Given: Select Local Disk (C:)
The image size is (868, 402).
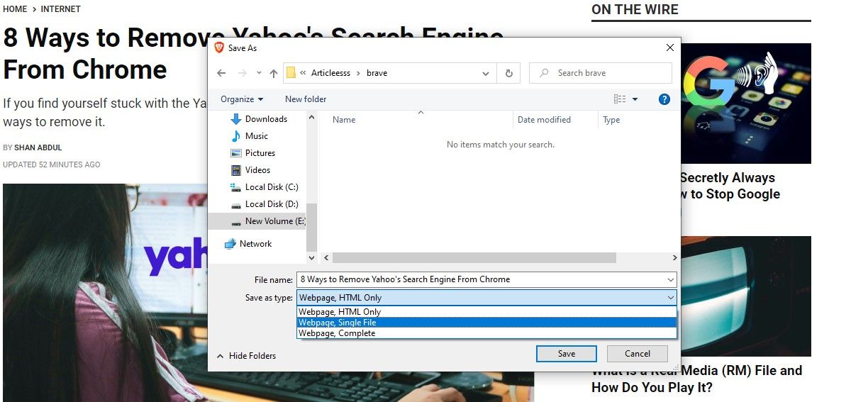Looking at the screenshot, I should [x=271, y=187].
